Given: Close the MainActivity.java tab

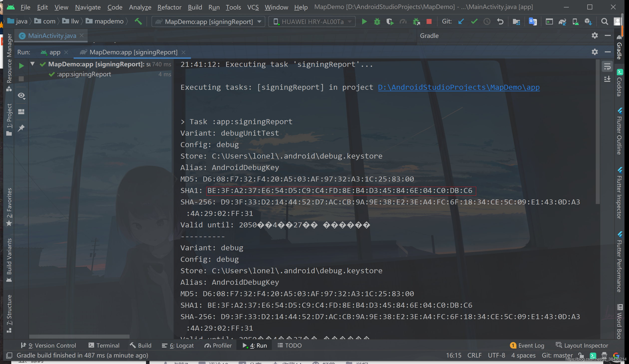Looking at the screenshot, I should click(82, 36).
